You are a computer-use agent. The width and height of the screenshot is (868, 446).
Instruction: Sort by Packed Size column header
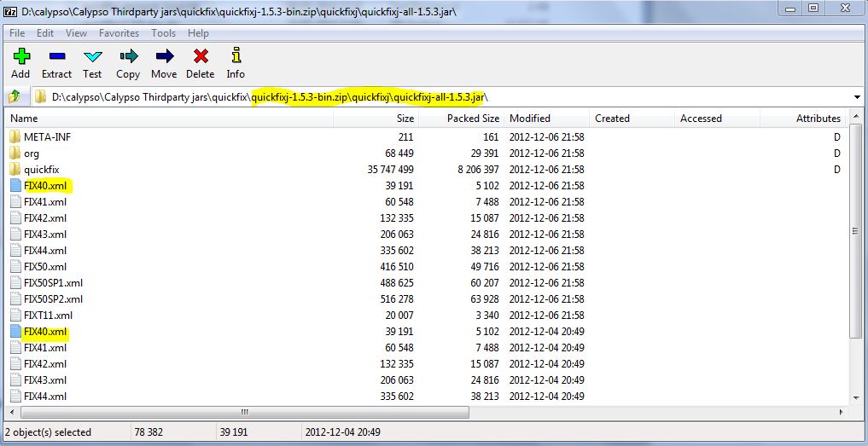pos(461,119)
